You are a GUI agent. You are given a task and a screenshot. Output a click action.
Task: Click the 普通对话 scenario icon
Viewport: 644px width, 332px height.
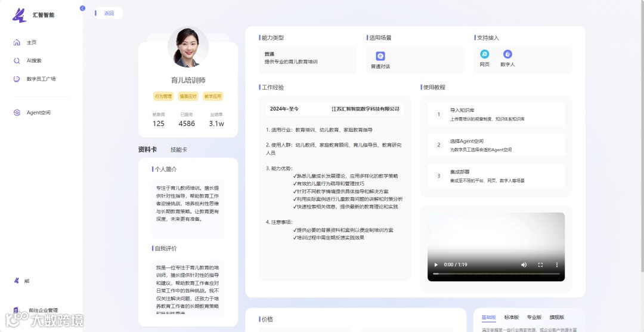380,56
